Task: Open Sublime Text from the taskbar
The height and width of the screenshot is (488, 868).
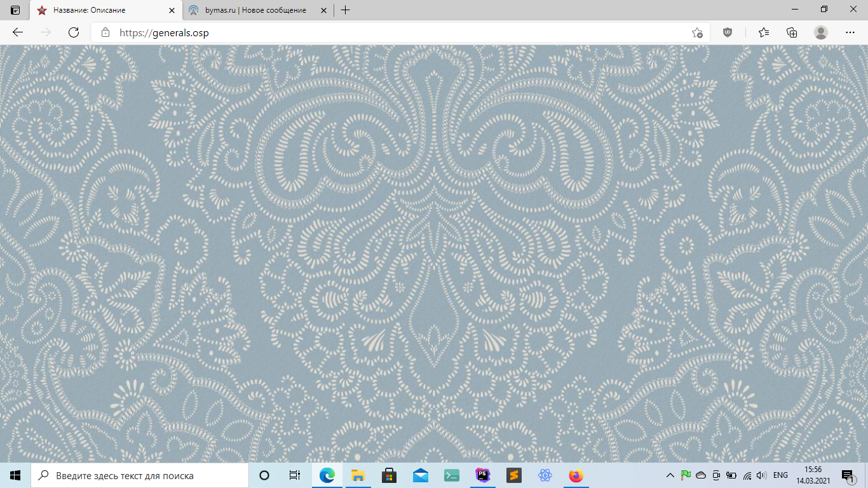Action: point(514,475)
